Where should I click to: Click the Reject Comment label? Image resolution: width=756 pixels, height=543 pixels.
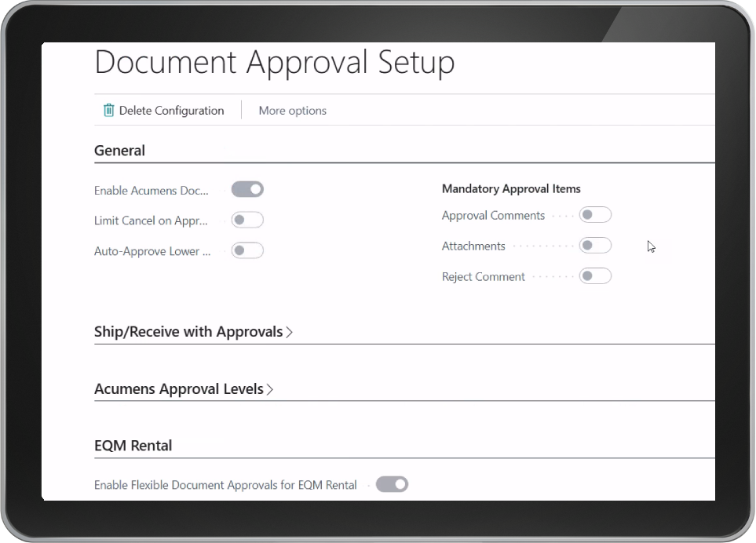tap(483, 276)
